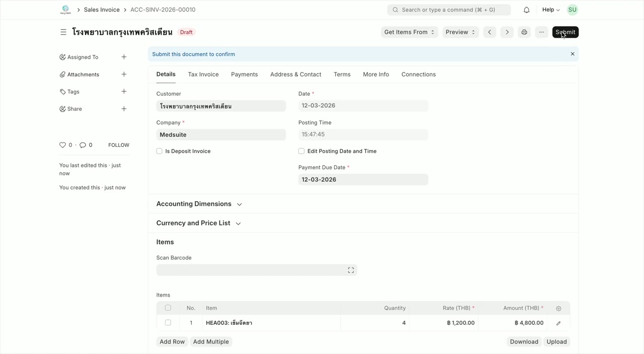Assign a user via Assigned To plus icon
This screenshot has width=644, height=354.
pos(124,57)
